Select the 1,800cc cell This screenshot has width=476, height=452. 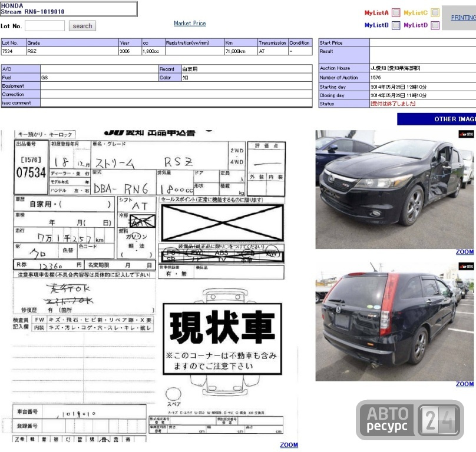pos(153,51)
